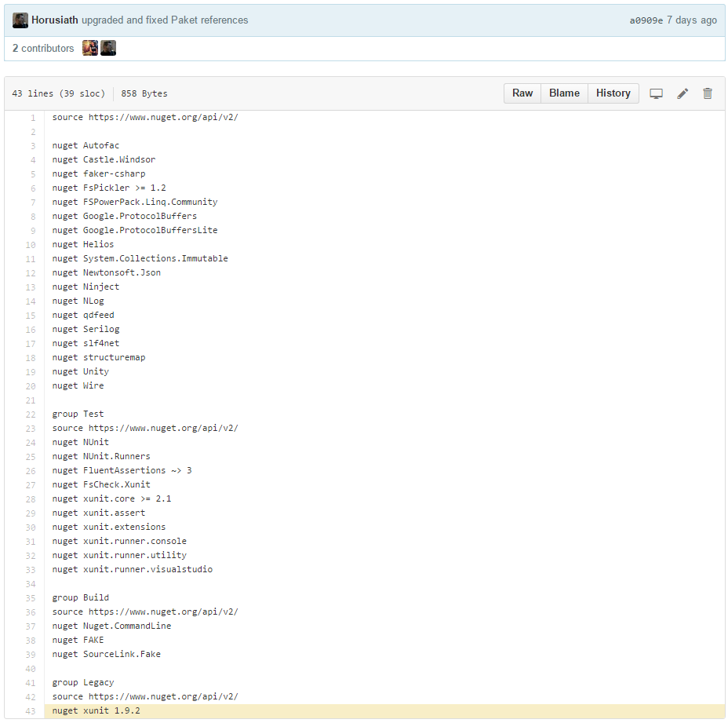Image resolution: width=728 pixels, height=723 pixels.
Task: Click the 'group Test' line
Action: (78, 414)
